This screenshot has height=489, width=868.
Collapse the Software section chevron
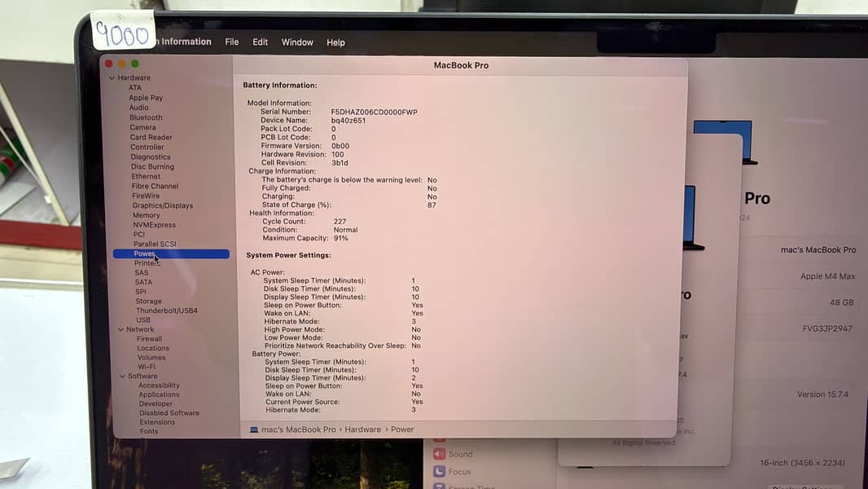122,376
